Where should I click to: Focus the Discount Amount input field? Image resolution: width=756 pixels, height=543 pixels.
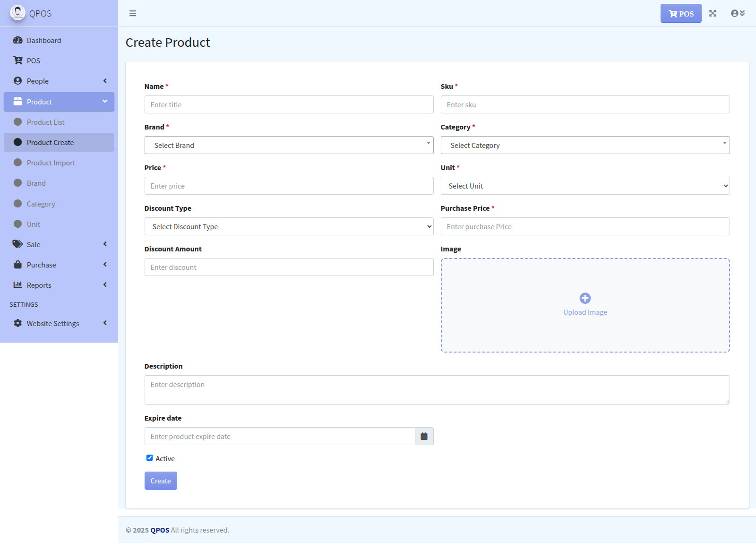pos(289,267)
